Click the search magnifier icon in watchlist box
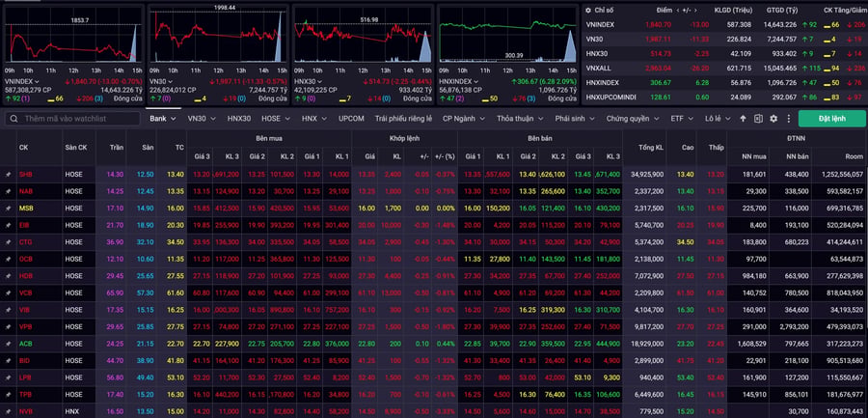The image size is (868, 418). point(14,119)
